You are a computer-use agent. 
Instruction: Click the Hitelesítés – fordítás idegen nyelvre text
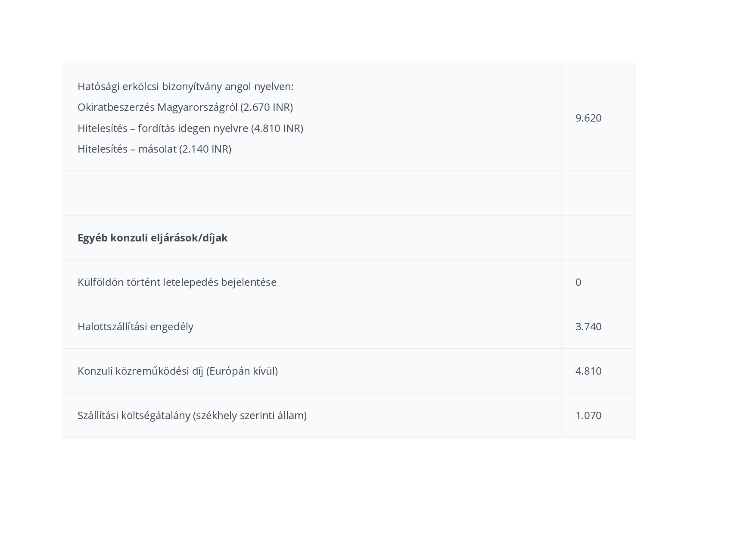click(x=163, y=128)
